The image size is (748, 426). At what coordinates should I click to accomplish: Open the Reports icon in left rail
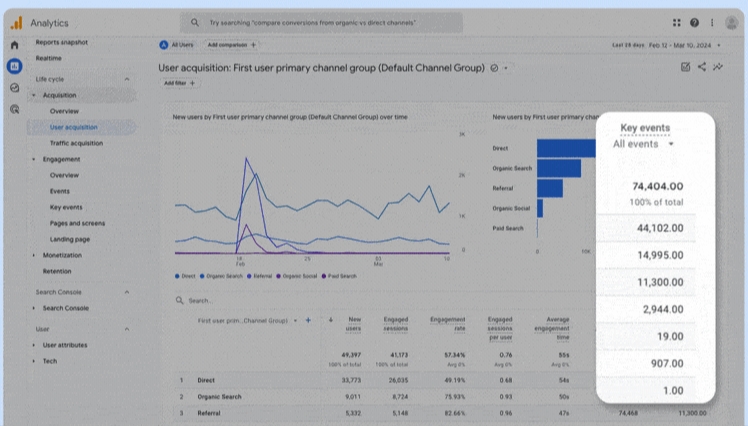14,66
